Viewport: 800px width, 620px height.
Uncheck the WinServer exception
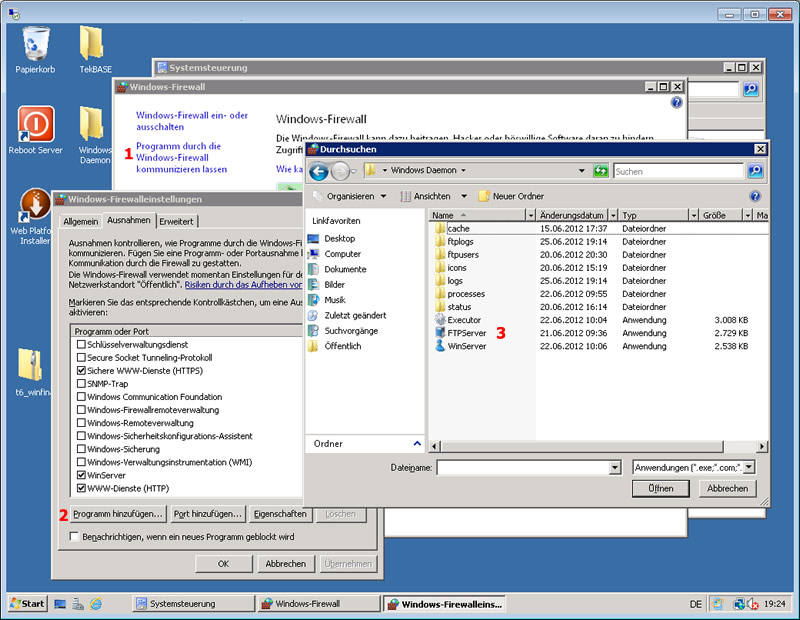[x=81, y=475]
